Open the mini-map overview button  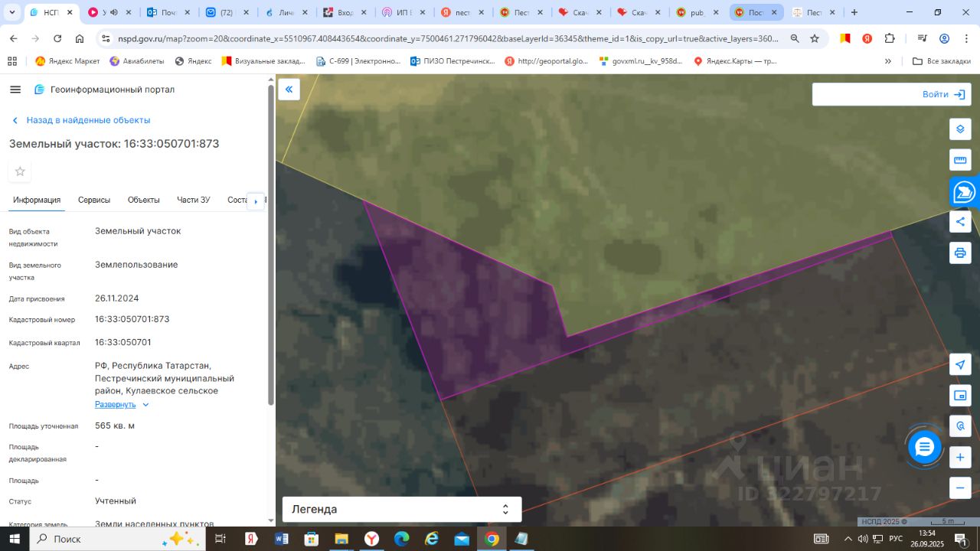960,396
